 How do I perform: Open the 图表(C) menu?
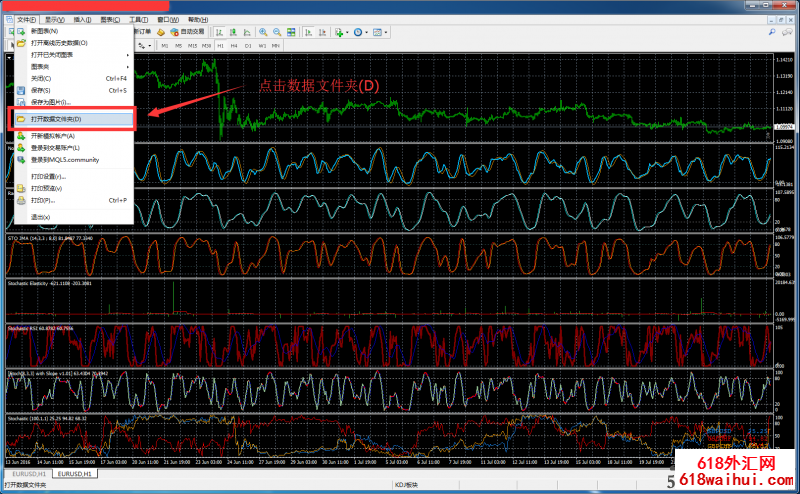(110, 19)
